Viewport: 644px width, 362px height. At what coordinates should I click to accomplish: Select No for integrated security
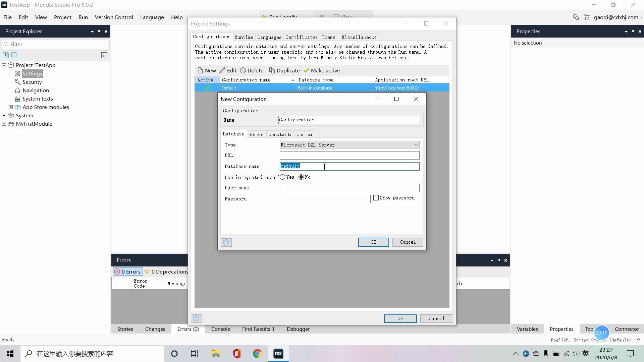pos(301,177)
